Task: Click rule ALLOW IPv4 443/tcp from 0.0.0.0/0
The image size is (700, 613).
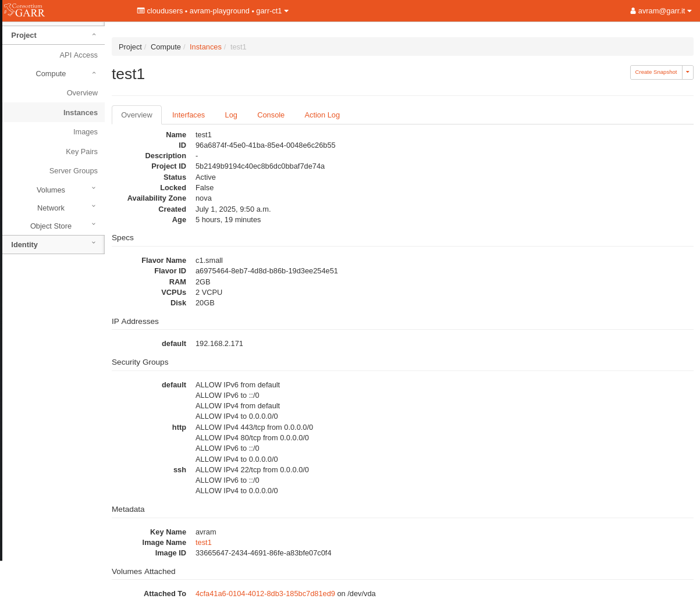Action: pos(254,427)
